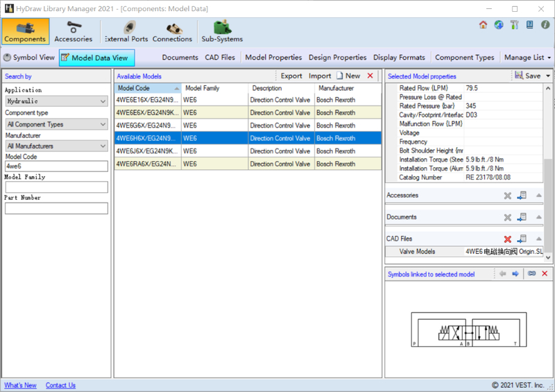Click the Home icon
Viewport: 555px width, 392px height.
pyautogui.click(x=483, y=25)
